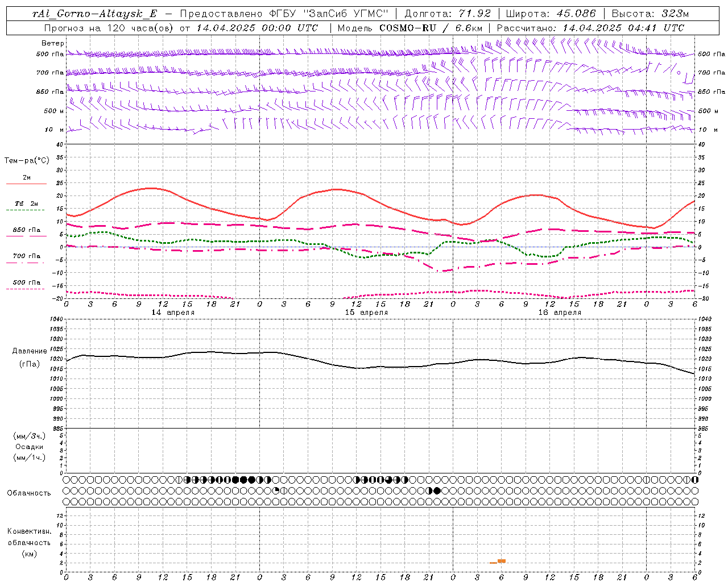728x582 pixels.
Task: Click the dashed '850 гПа' temperature legend line
Action: pos(25,236)
